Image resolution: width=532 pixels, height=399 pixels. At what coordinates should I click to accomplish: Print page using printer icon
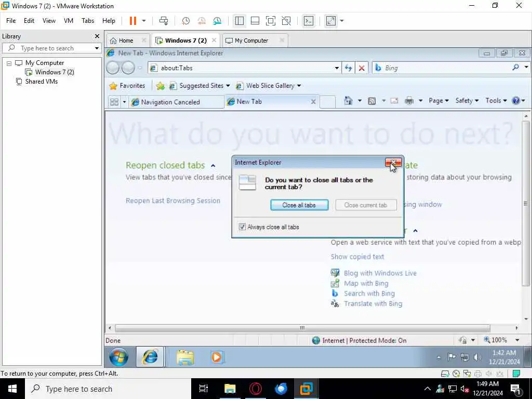pyautogui.click(x=409, y=101)
